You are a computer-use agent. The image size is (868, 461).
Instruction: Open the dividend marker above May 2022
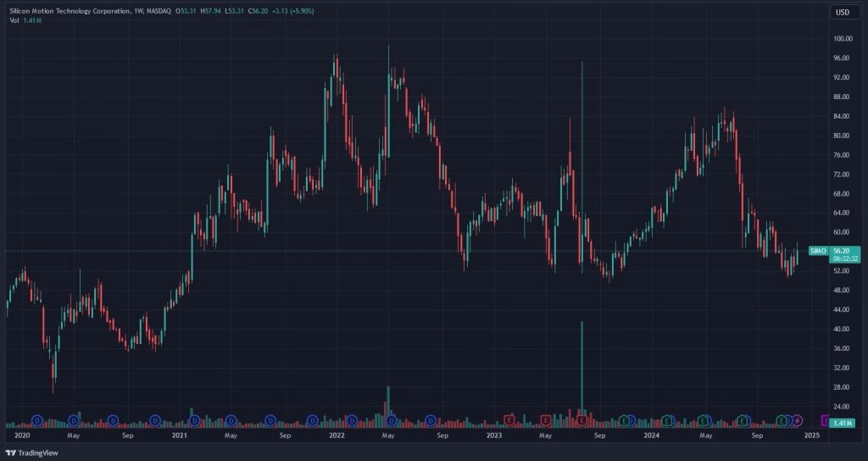391,420
